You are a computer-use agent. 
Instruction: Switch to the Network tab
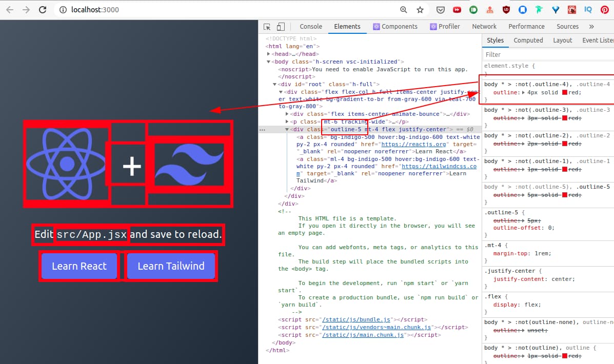pyautogui.click(x=484, y=27)
